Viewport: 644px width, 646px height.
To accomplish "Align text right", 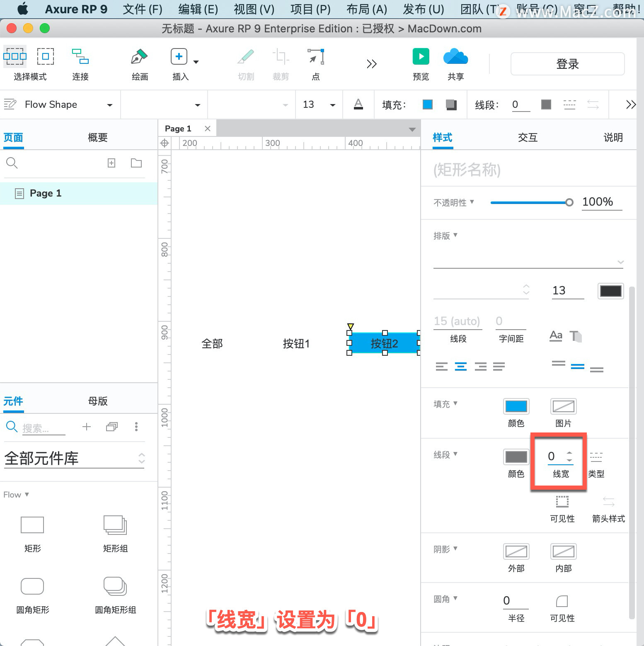I will tap(481, 367).
